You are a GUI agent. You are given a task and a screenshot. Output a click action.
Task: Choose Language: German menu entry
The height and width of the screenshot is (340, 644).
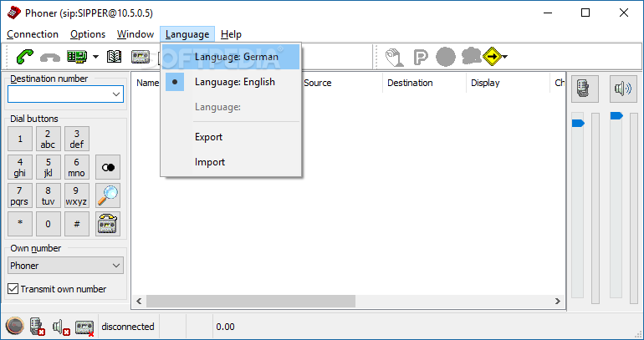232,57
